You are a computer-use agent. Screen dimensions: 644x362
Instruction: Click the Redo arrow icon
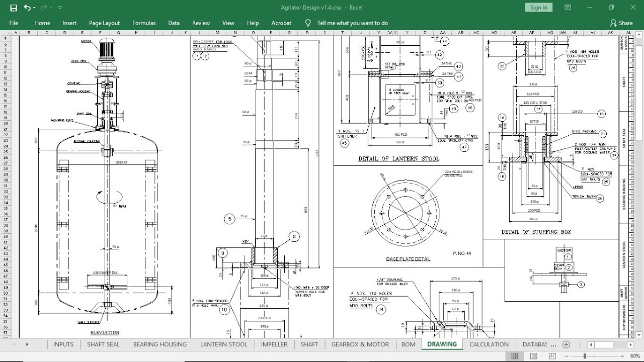coord(44,8)
